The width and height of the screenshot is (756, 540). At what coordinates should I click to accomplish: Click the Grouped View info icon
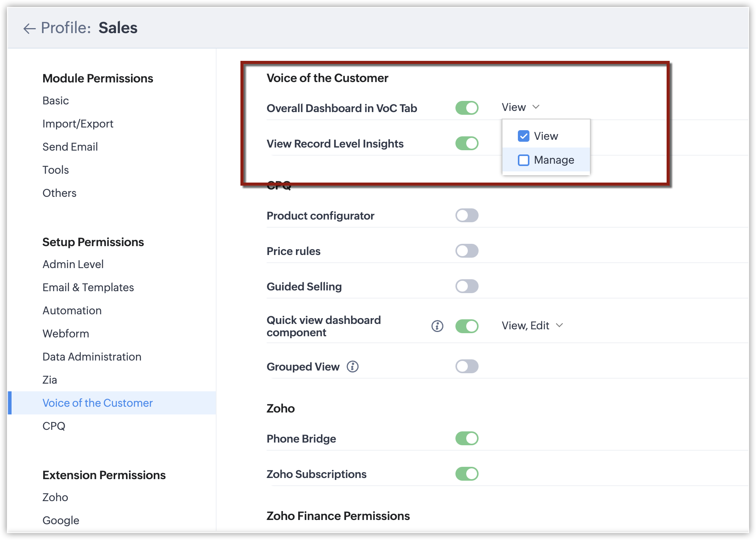coord(353,367)
